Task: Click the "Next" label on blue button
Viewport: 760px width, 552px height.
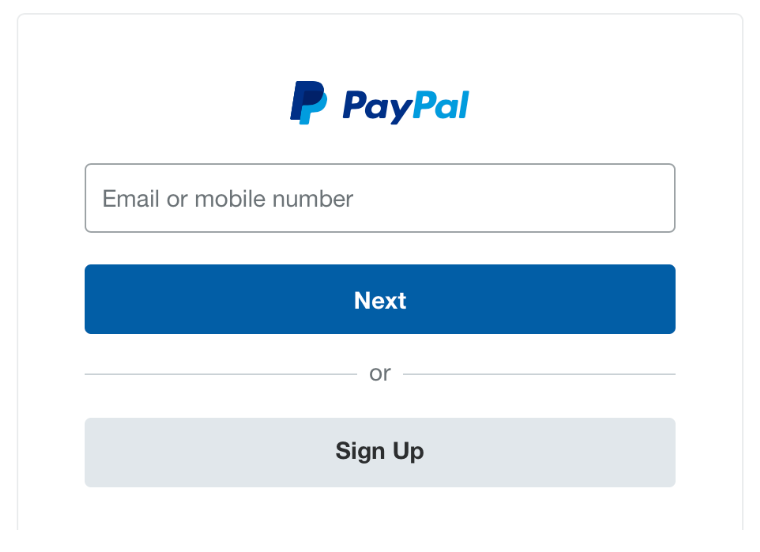Action: (380, 300)
